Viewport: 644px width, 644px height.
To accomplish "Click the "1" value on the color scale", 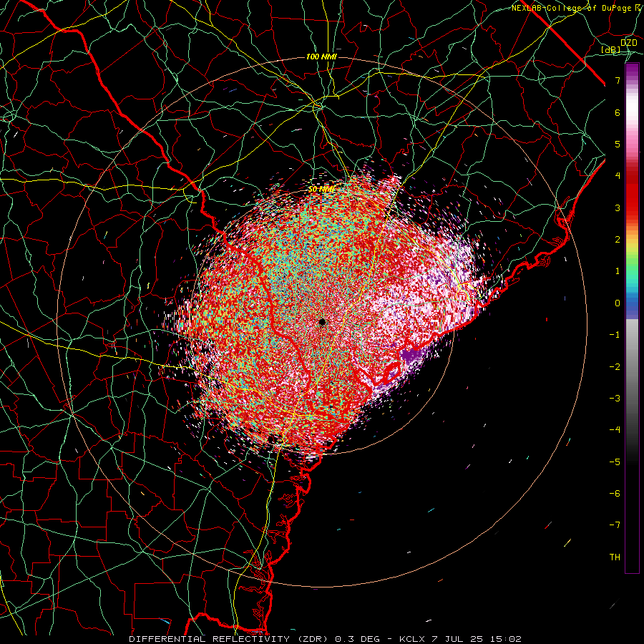I will pos(618,271).
